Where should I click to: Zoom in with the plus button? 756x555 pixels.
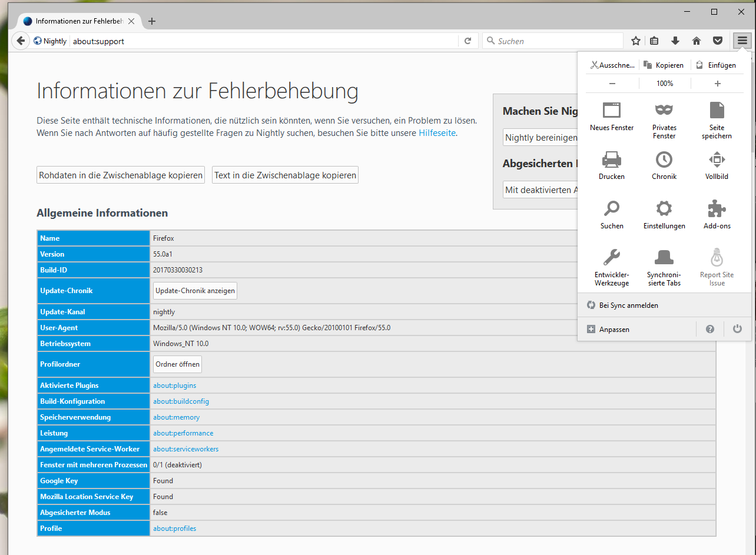tap(717, 84)
